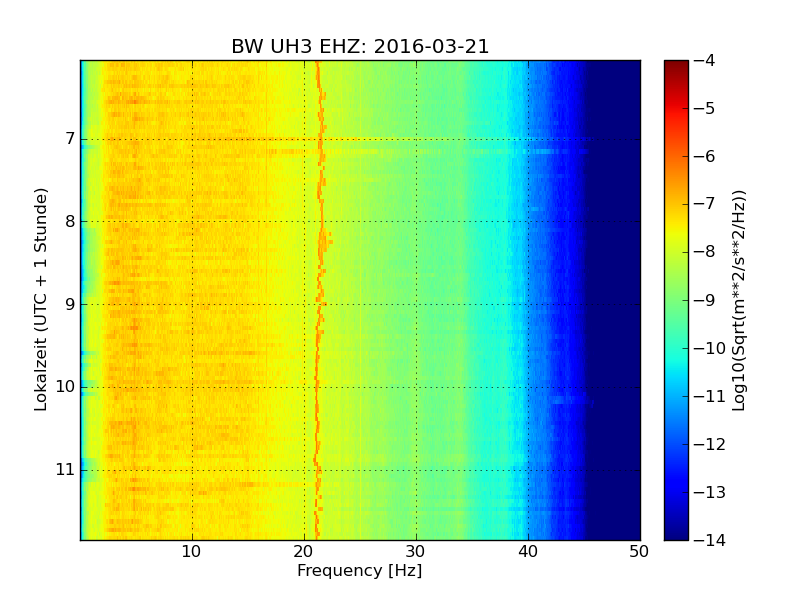Click the dark blue bottom of the colorbar
The height and width of the screenshot is (600, 800).
(x=677, y=531)
